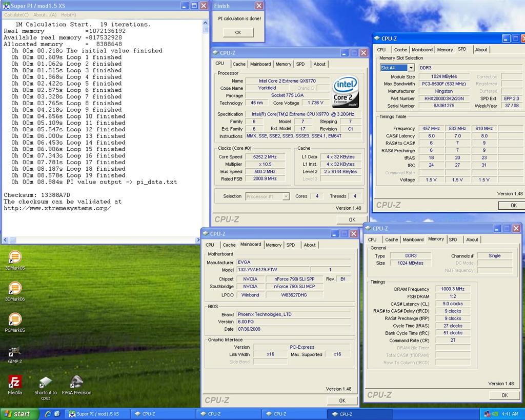Screen dimensions: 525x420
Task: Open the Calculate menu in Super PI
Action: (x=16, y=15)
